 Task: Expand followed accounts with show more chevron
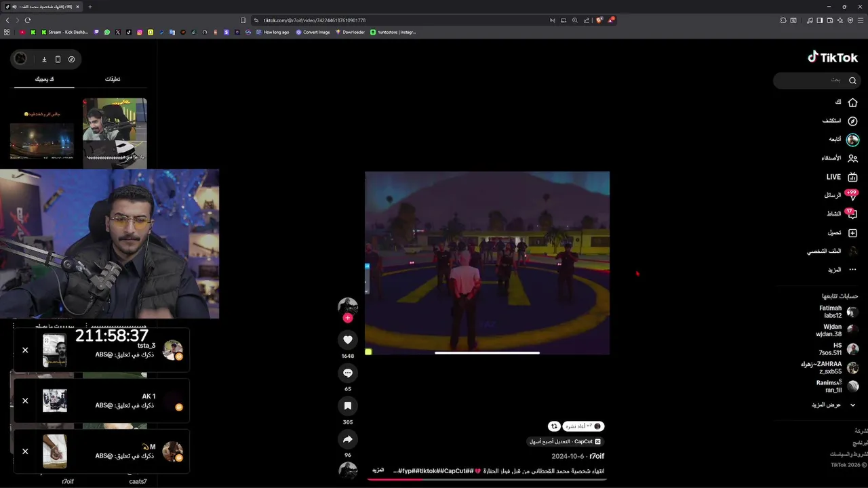point(852,405)
